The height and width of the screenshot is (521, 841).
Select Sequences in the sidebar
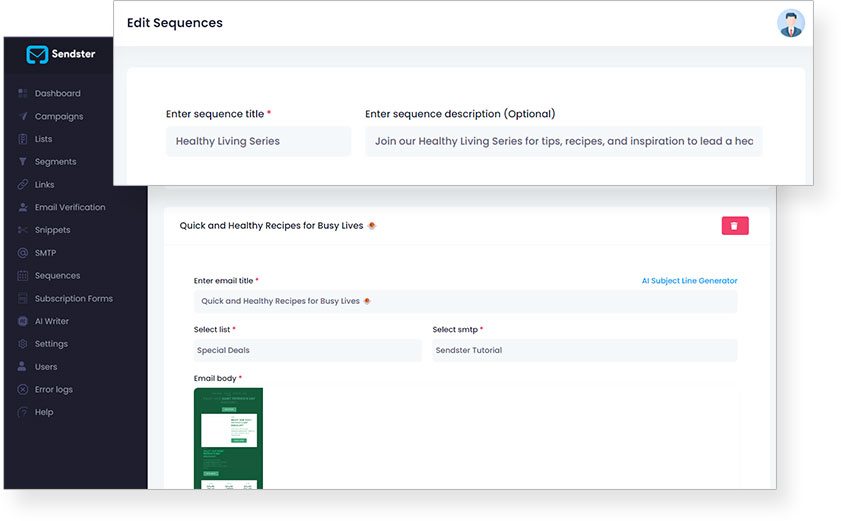57,275
